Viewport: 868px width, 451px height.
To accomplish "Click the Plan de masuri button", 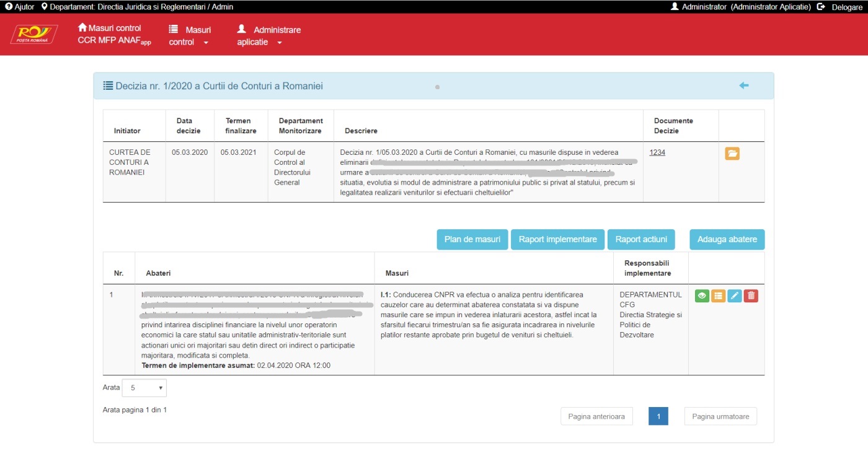I will (x=472, y=240).
